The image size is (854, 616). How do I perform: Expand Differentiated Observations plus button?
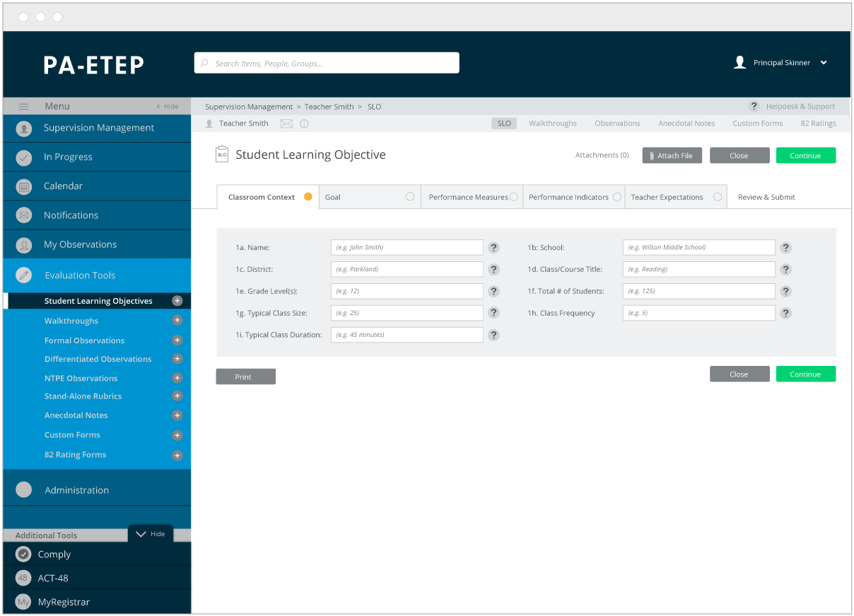pos(177,359)
